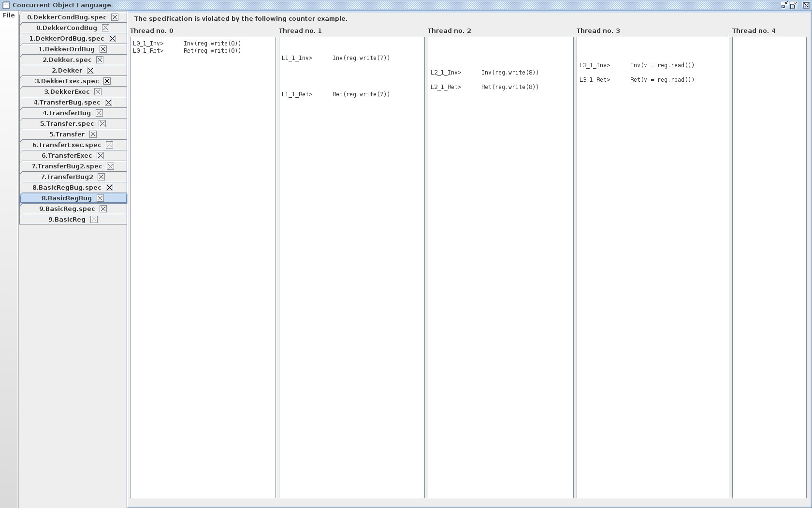The image size is (812, 508).
Task: Click Inv(reg.write(8)) in Thread 2
Action: 510,73
